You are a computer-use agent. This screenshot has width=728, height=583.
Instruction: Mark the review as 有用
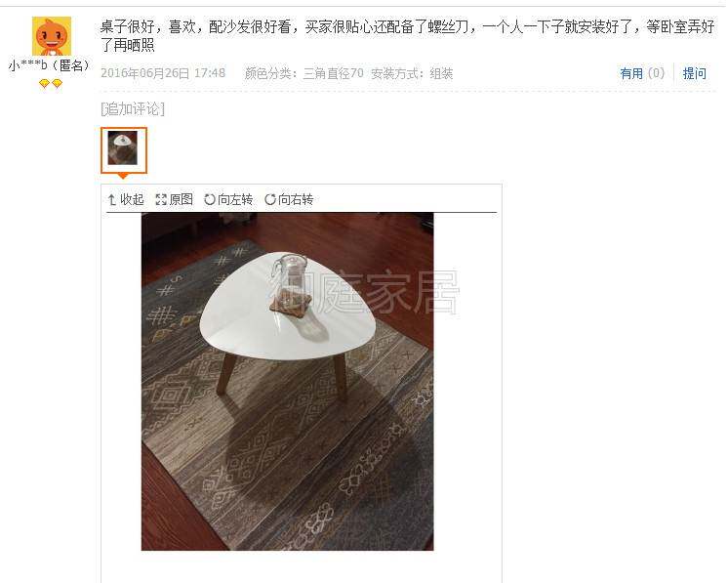click(631, 73)
